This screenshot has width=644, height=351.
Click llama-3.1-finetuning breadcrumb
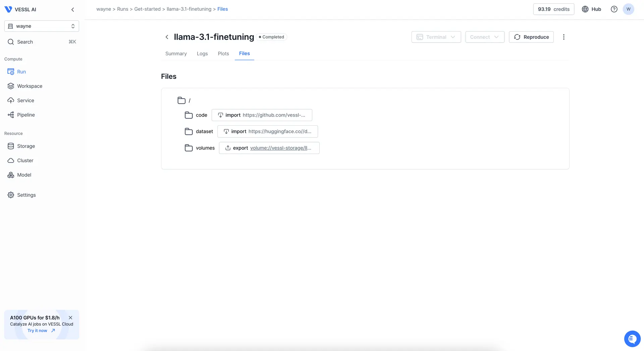(189, 9)
